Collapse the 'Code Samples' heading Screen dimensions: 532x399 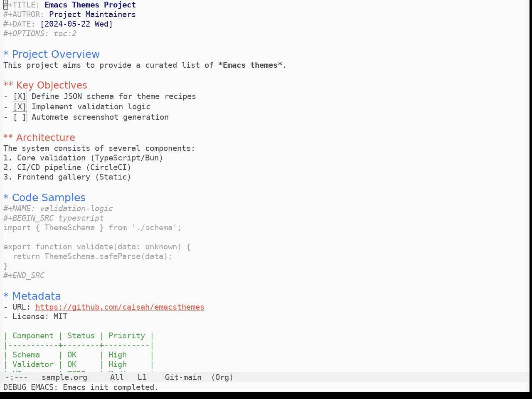pos(44,198)
